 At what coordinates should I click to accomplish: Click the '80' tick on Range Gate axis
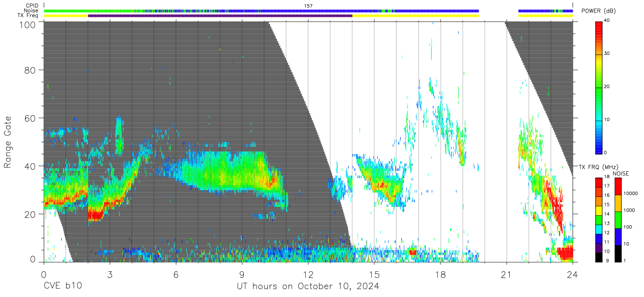tap(31, 70)
